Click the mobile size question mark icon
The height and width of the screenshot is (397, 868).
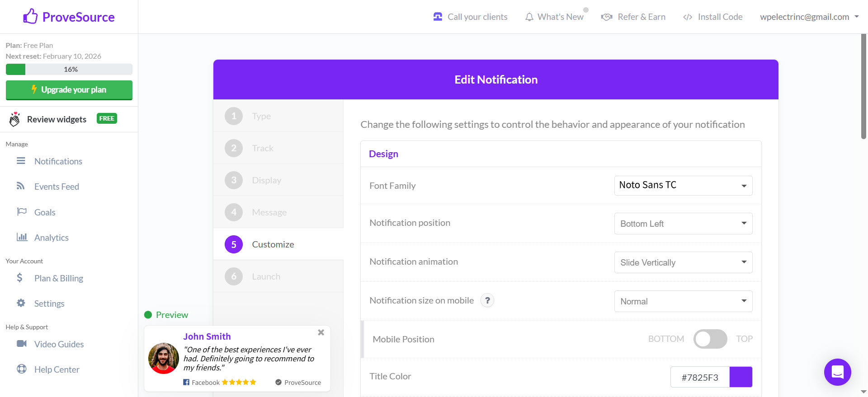487,301
